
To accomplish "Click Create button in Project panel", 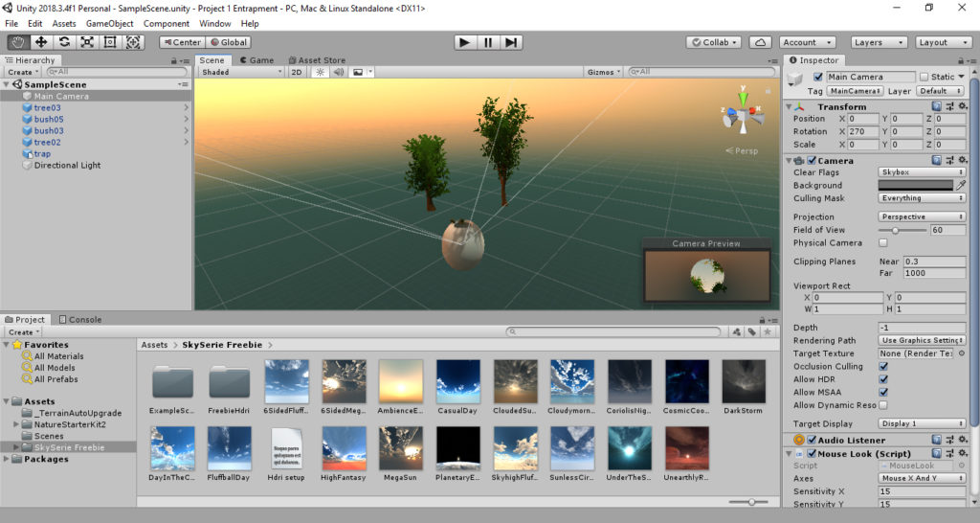I will coord(24,332).
